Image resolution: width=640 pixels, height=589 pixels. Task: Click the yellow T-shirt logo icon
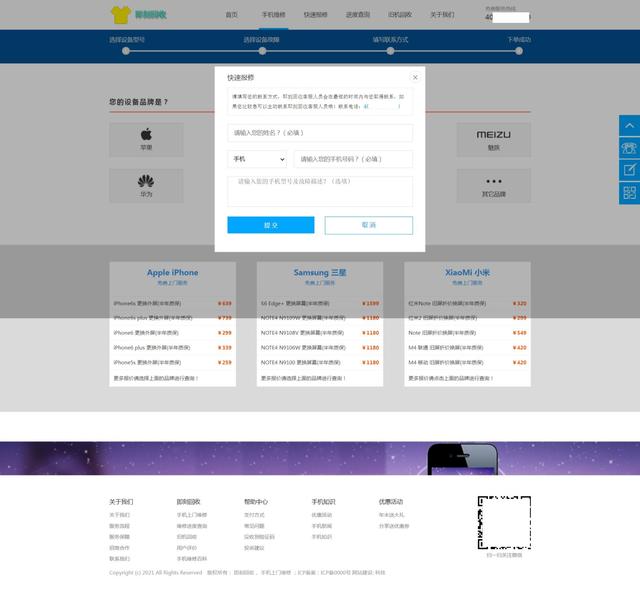(x=121, y=15)
